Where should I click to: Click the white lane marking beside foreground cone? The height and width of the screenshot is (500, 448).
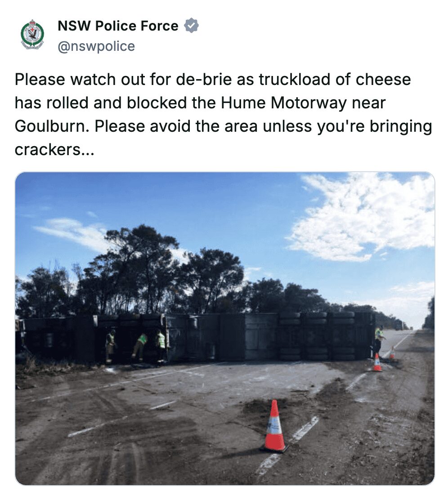tap(305, 428)
